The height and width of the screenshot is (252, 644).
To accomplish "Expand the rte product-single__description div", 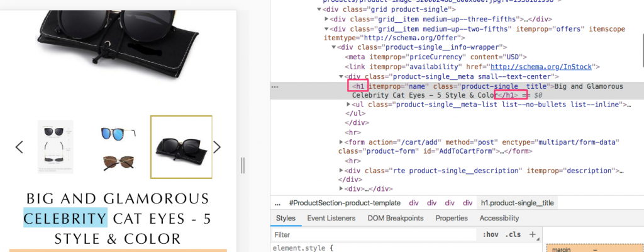I will (341, 171).
